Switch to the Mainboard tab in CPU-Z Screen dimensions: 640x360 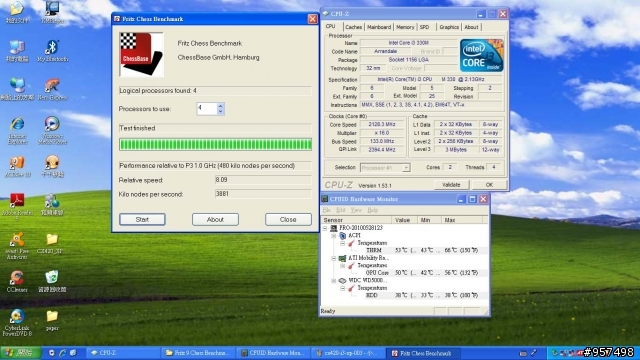click(x=379, y=27)
